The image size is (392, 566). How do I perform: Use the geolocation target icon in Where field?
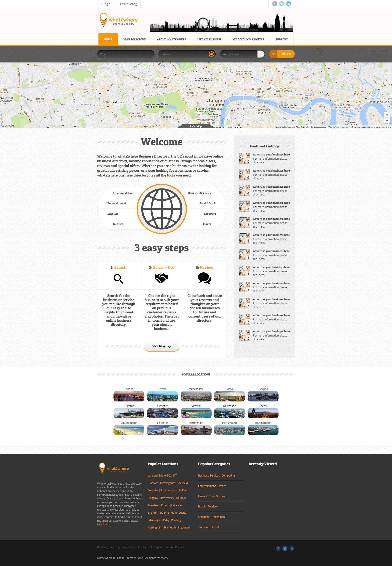pos(211,54)
